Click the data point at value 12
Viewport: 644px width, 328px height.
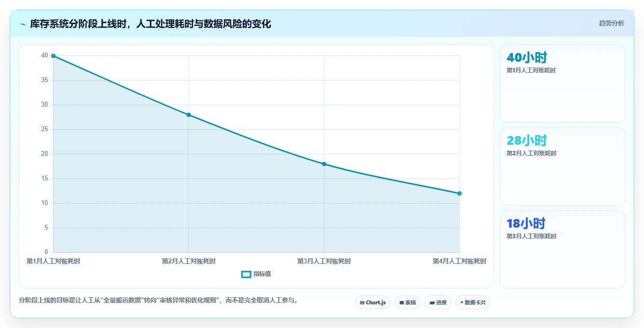point(459,193)
